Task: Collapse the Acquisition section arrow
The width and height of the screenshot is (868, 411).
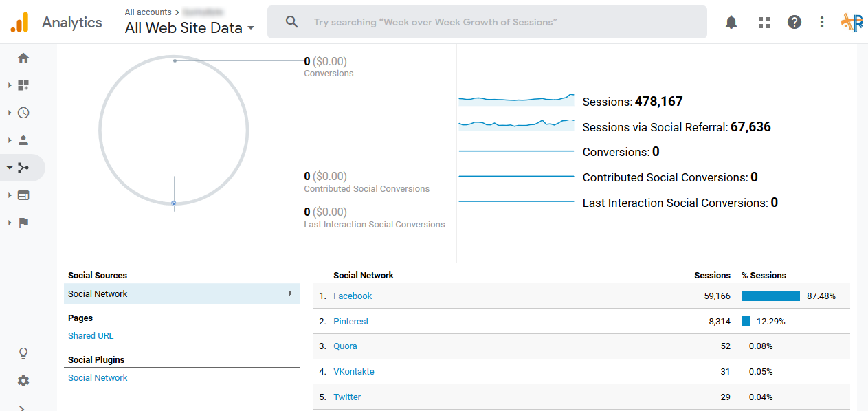Action: [x=10, y=168]
